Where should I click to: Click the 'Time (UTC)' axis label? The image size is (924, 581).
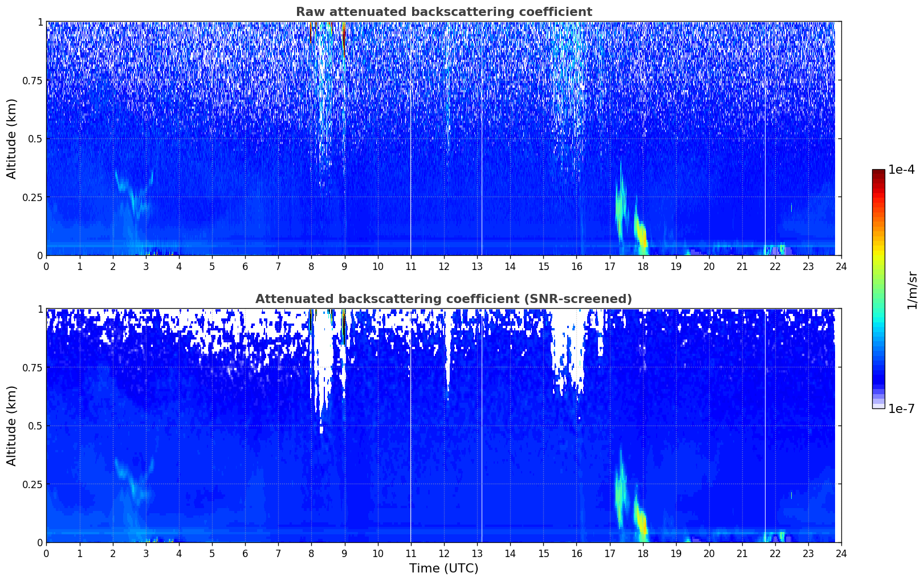tap(443, 568)
